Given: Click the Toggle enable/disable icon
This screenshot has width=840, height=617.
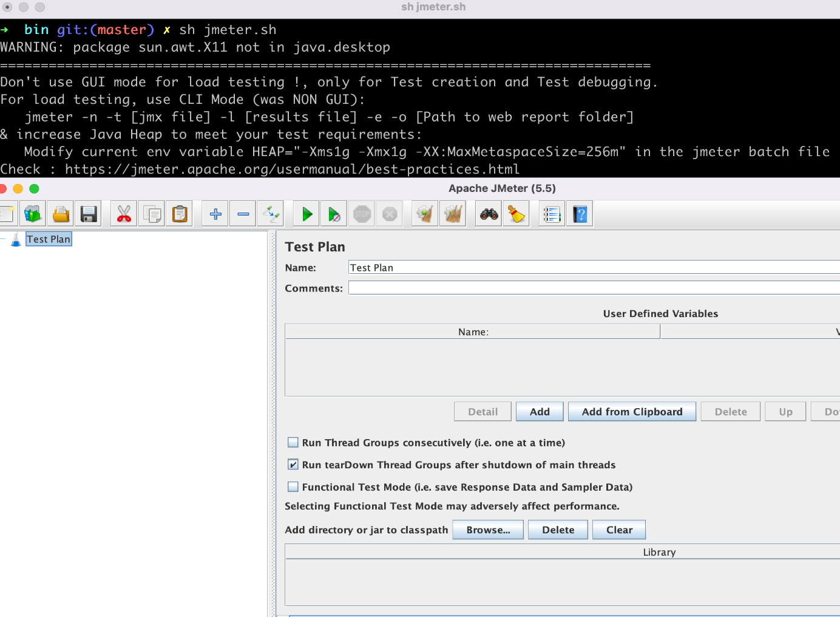Looking at the screenshot, I should coord(271,214).
